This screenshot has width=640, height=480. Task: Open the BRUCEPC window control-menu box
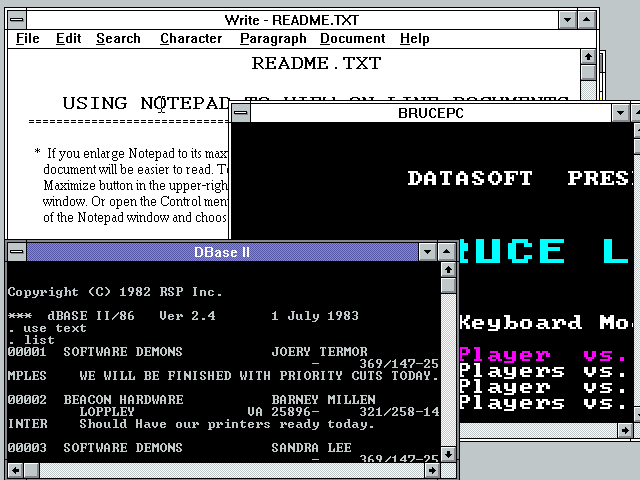pos(241,112)
